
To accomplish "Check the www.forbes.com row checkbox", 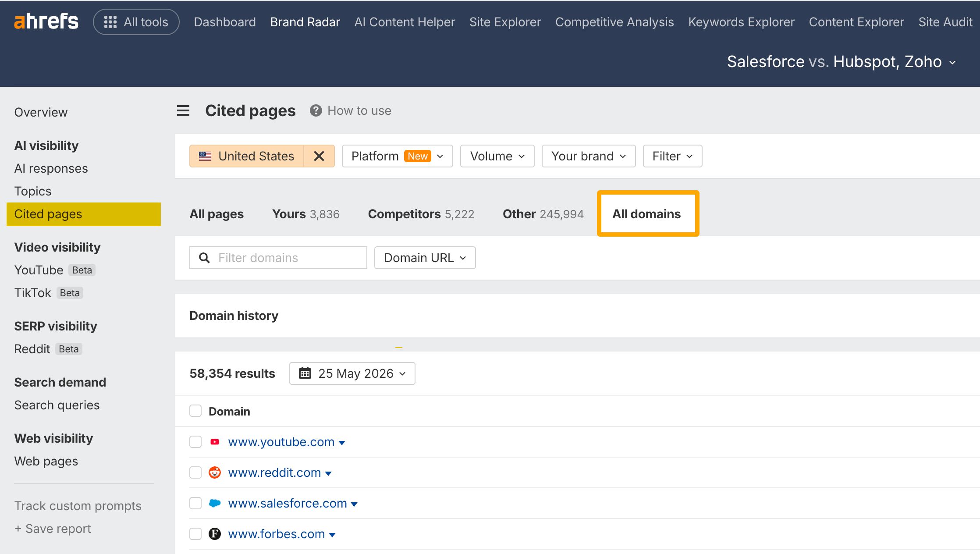I will pyautogui.click(x=195, y=534).
